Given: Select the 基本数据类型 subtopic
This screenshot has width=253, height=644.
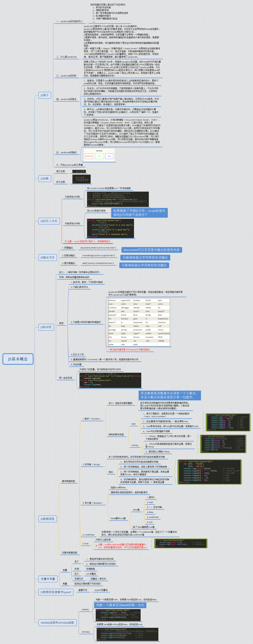Looking at the screenshot, I should 69,481.
